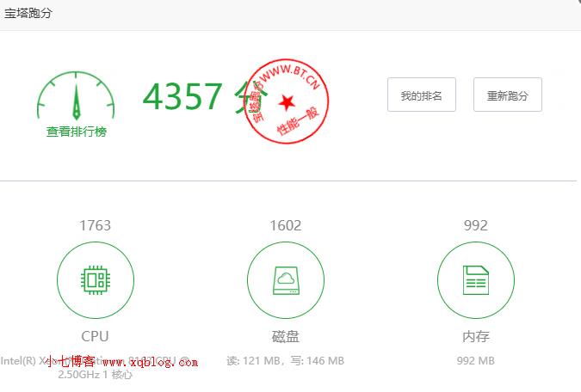Click the CPU chip icon
The image size is (581, 392).
96,280
